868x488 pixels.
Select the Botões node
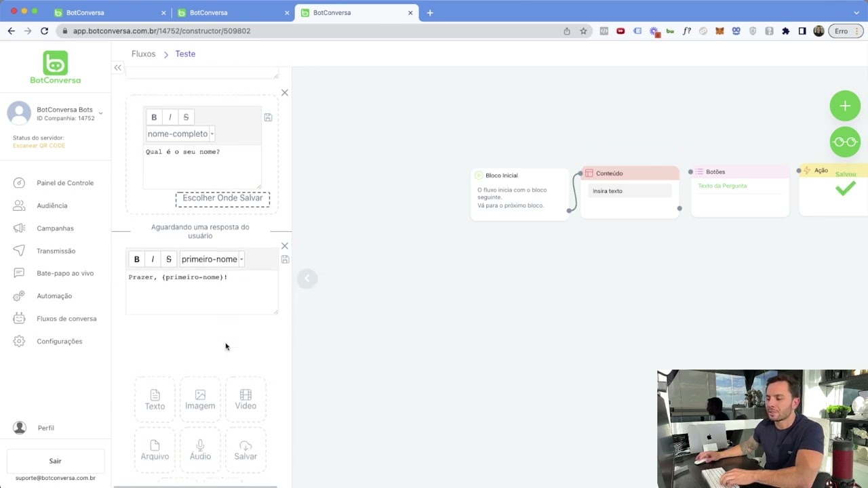tap(740, 190)
